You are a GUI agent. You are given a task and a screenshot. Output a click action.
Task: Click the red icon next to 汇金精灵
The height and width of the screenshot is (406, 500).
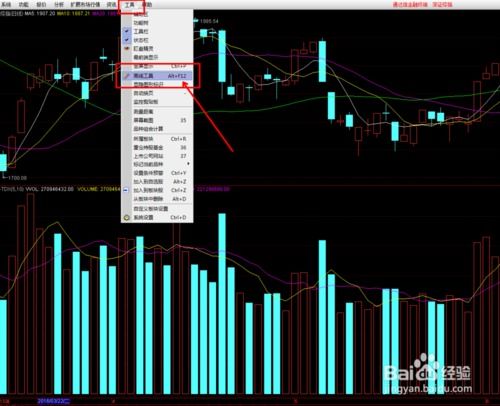click(x=127, y=49)
